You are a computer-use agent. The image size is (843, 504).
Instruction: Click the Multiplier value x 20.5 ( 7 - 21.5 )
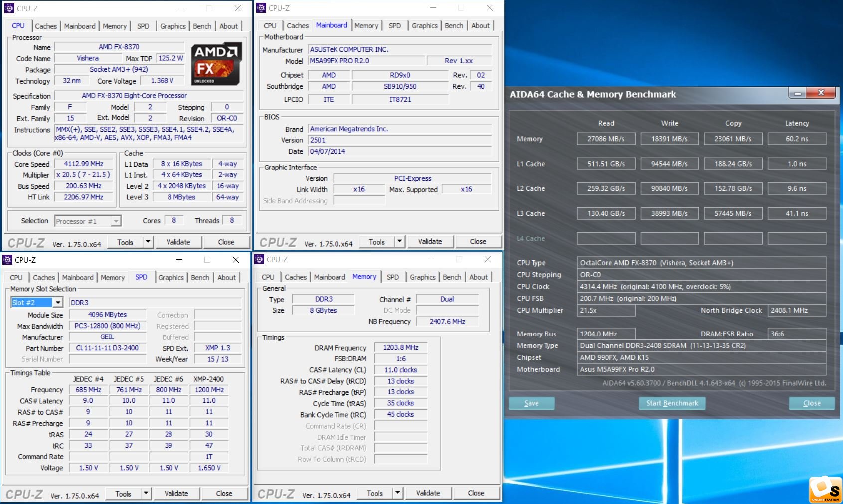coord(84,175)
